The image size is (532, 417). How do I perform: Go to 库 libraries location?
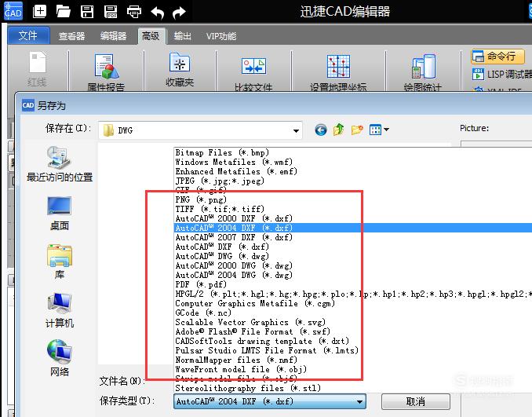pyautogui.click(x=60, y=262)
